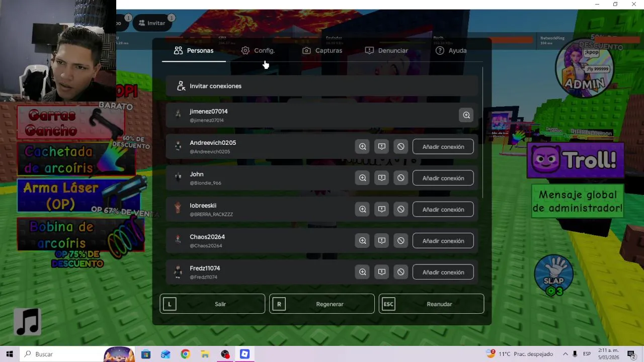
Task: Open the Denunciar tab
Action: pos(386,50)
